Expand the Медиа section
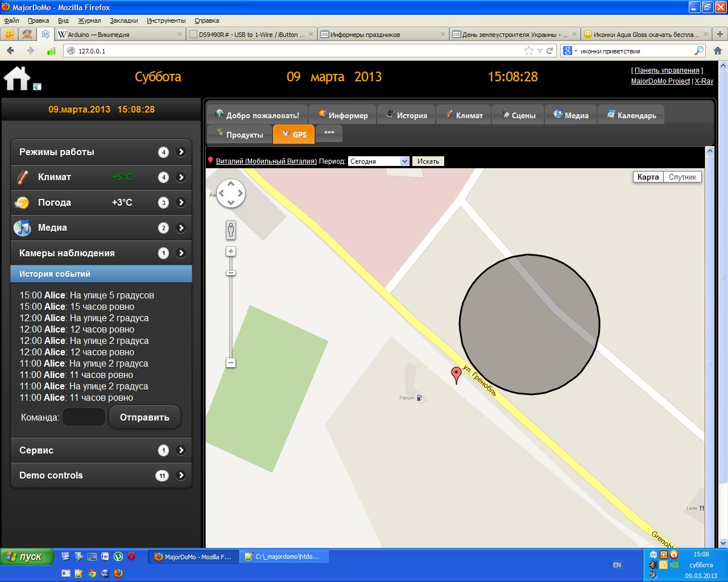The height and width of the screenshot is (582, 728). (x=101, y=228)
